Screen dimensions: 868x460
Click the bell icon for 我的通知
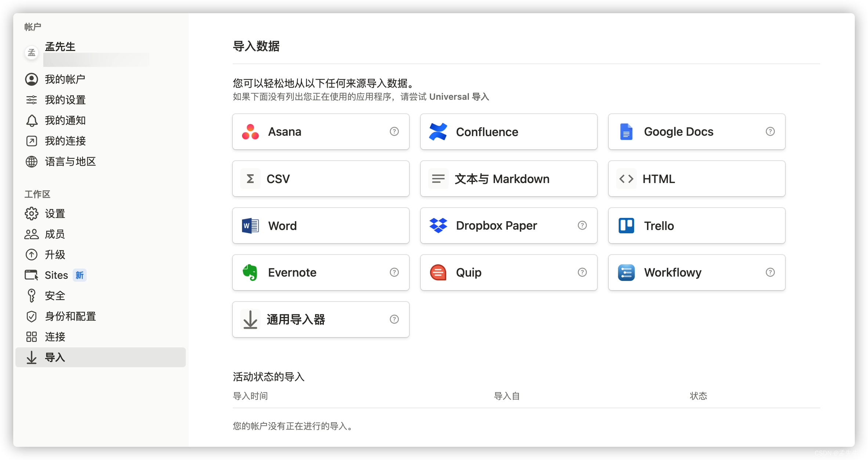click(32, 120)
